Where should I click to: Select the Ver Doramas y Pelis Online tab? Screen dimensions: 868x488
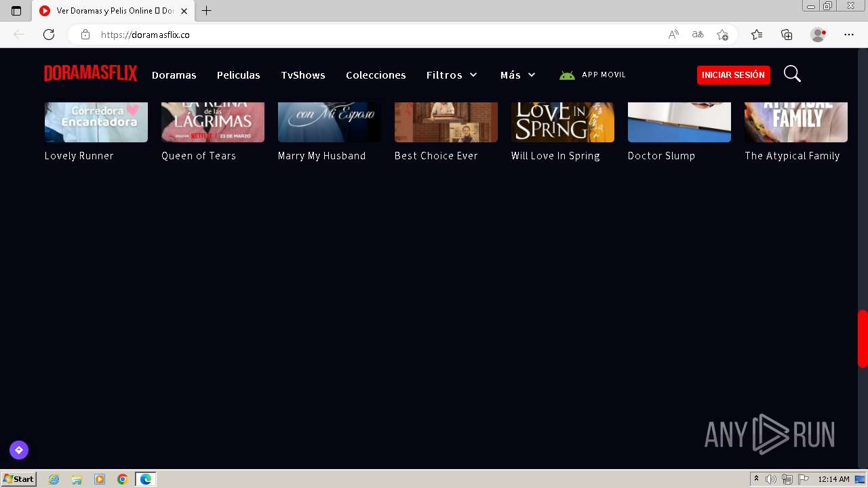click(x=113, y=11)
